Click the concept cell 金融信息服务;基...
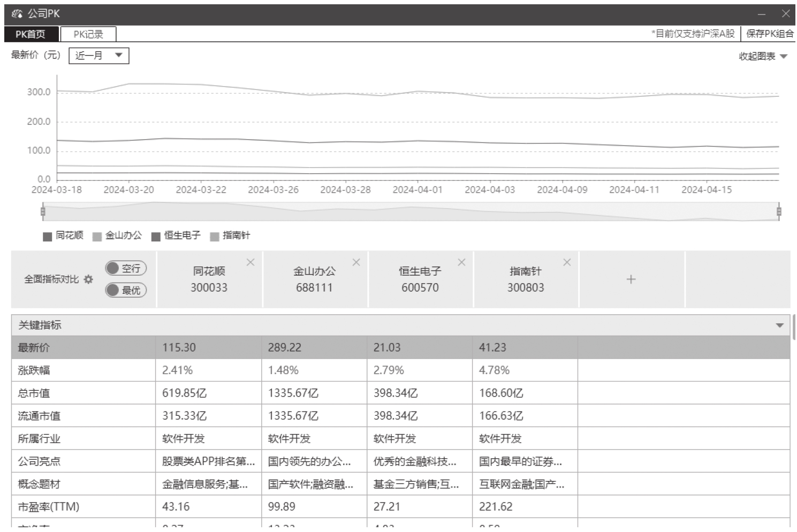797x532 pixels. [x=205, y=484]
